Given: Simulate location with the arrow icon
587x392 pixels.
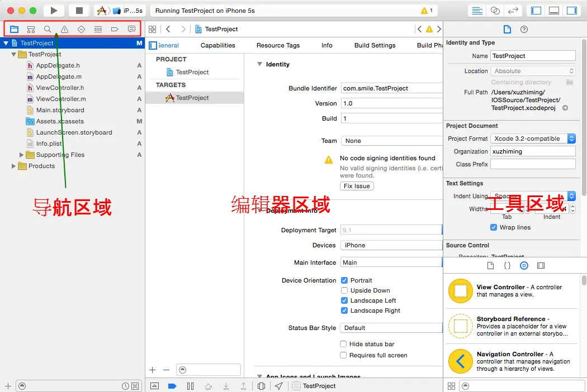Looking at the screenshot, I should 279,386.
